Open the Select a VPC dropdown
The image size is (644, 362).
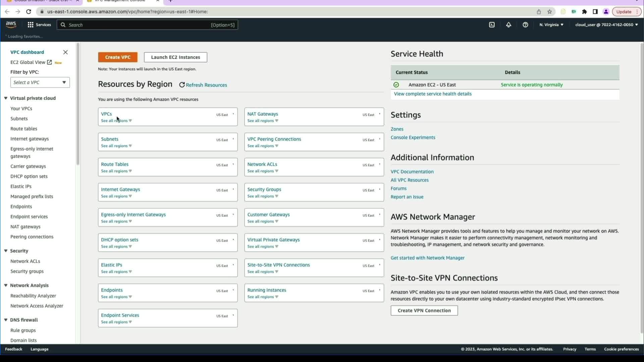pos(40,82)
